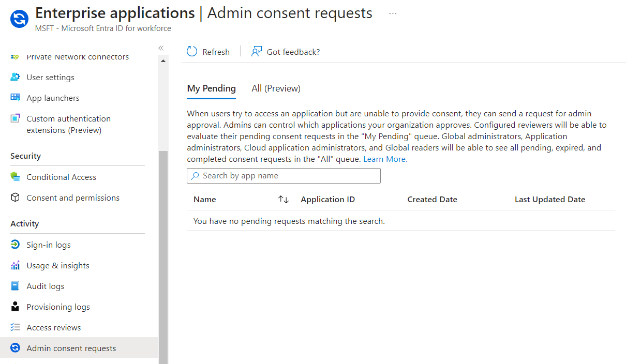The image size is (626, 364).
Task: Click the Refresh toolbar button
Action: 208,51
